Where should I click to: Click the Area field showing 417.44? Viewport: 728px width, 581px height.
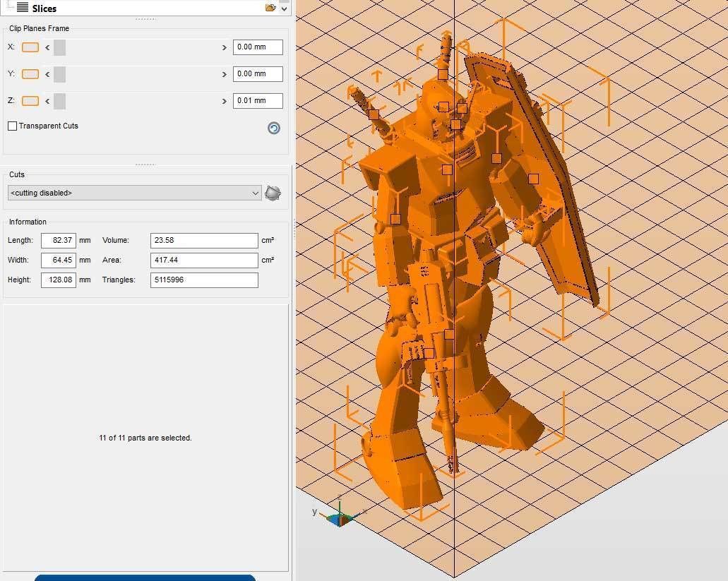(204, 260)
